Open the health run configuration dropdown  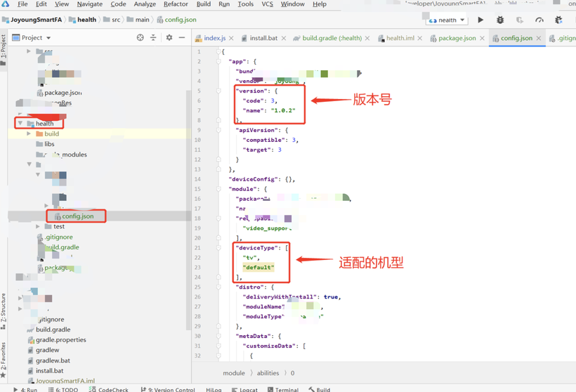click(x=447, y=20)
